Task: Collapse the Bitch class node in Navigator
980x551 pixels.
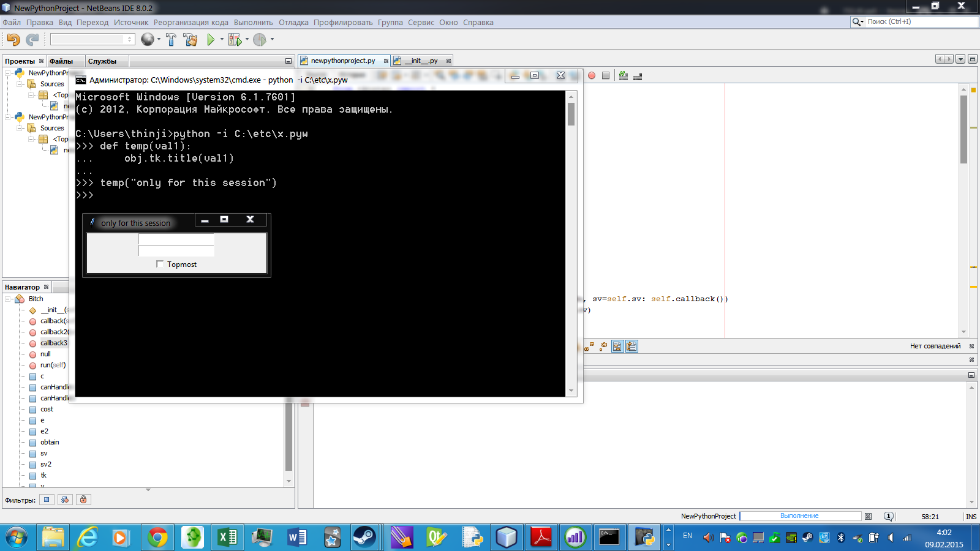Action: tap(9, 299)
